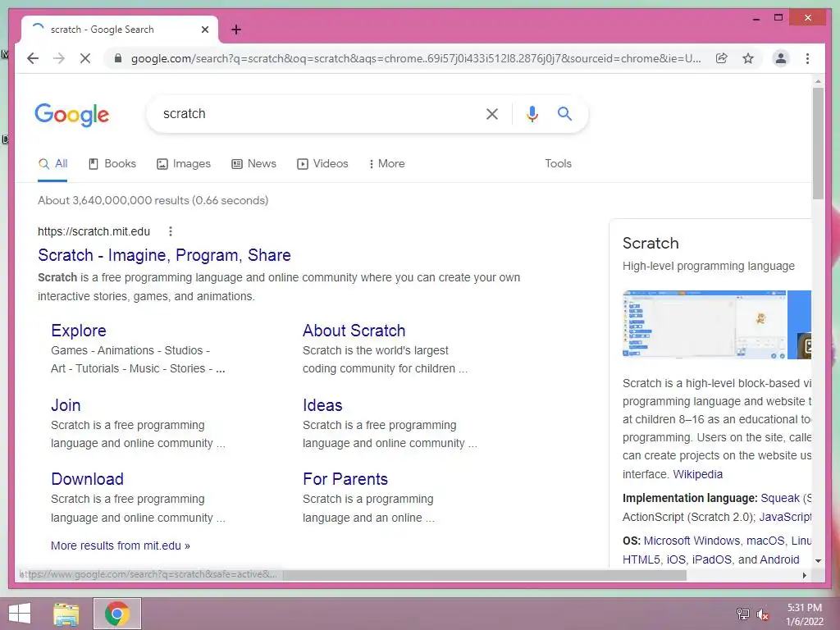The width and height of the screenshot is (840, 630).
Task: Go to Google home via the logo
Action: pyautogui.click(x=72, y=115)
